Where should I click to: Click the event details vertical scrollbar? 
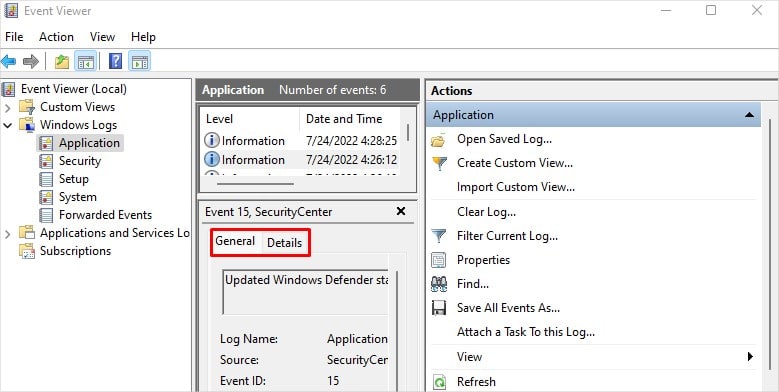point(397,331)
